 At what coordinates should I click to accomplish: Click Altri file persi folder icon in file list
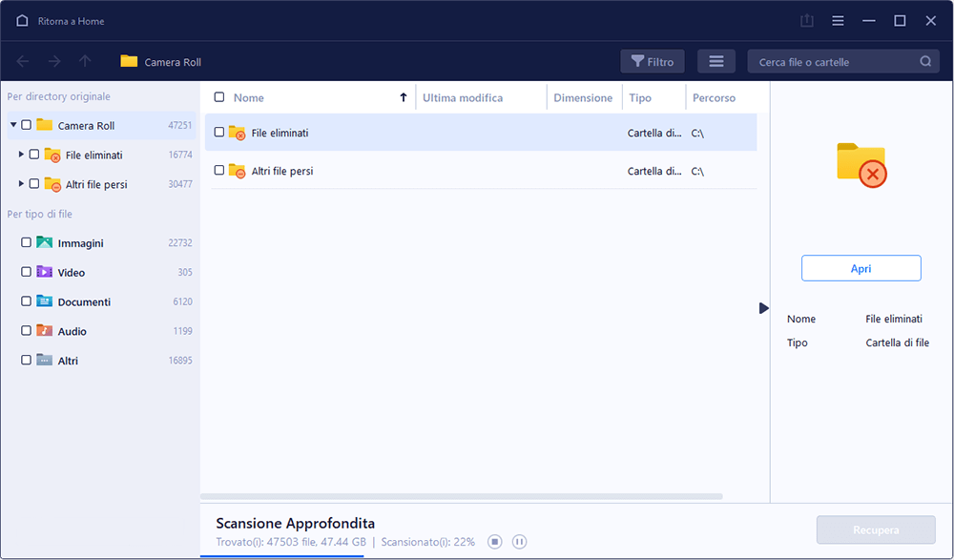[x=237, y=171]
